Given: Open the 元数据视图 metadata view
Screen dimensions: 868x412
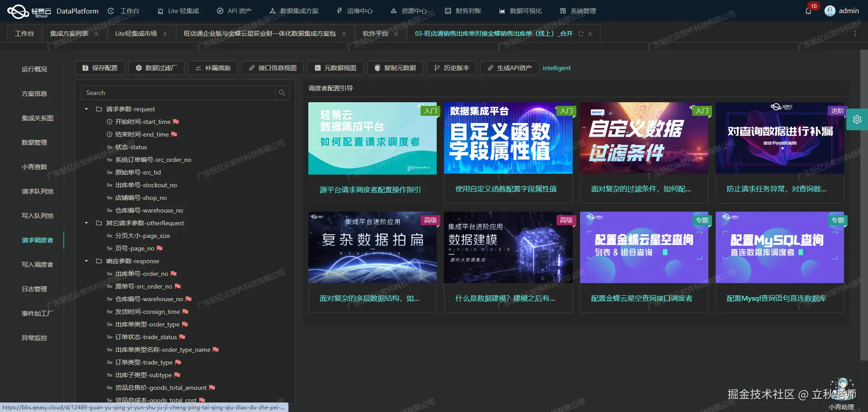Looking at the screenshot, I should [335, 68].
